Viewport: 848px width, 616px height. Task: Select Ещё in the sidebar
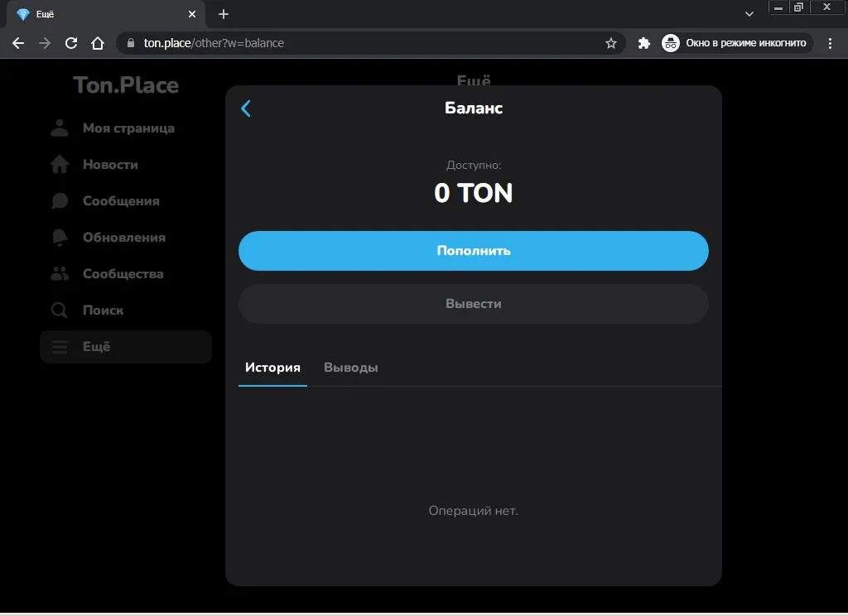126,347
